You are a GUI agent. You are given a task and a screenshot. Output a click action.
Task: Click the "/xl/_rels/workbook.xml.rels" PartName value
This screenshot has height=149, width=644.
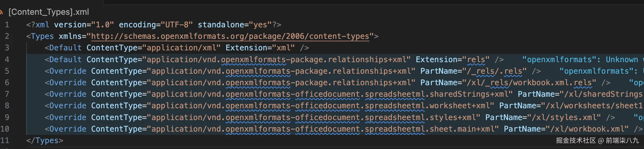[531, 83]
